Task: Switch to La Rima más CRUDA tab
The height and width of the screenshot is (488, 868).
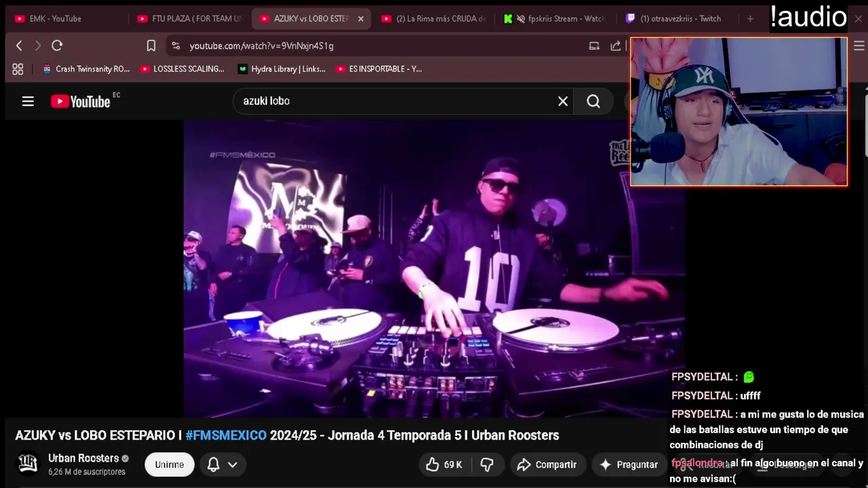Action: [434, 18]
